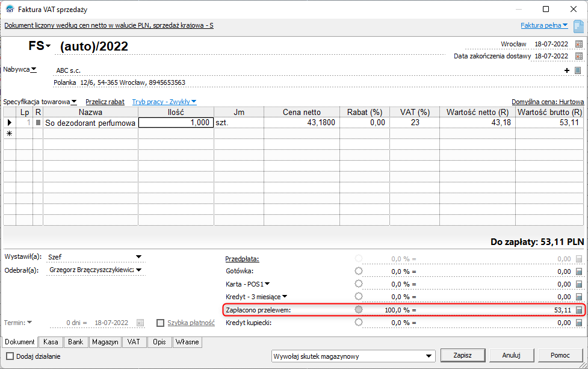
Task: Click the ABC s.c. buyer name field
Action: [308, 70]
